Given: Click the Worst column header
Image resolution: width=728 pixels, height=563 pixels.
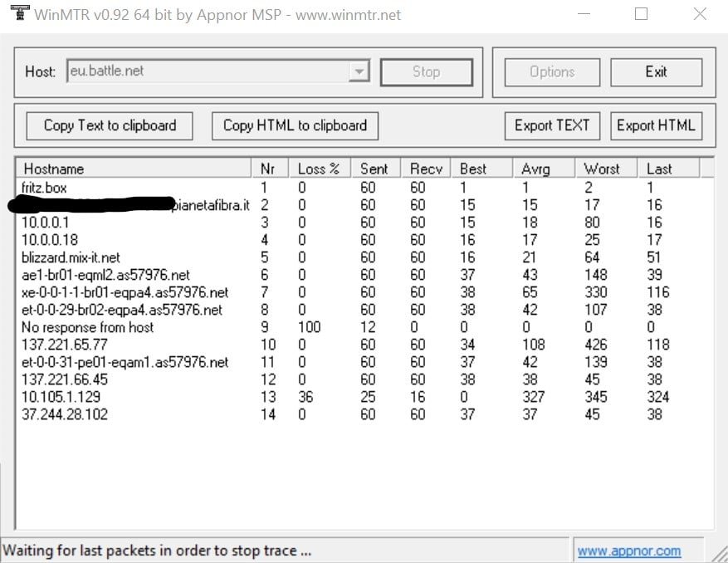Looking at the screenshot, I should click(606, 169).
